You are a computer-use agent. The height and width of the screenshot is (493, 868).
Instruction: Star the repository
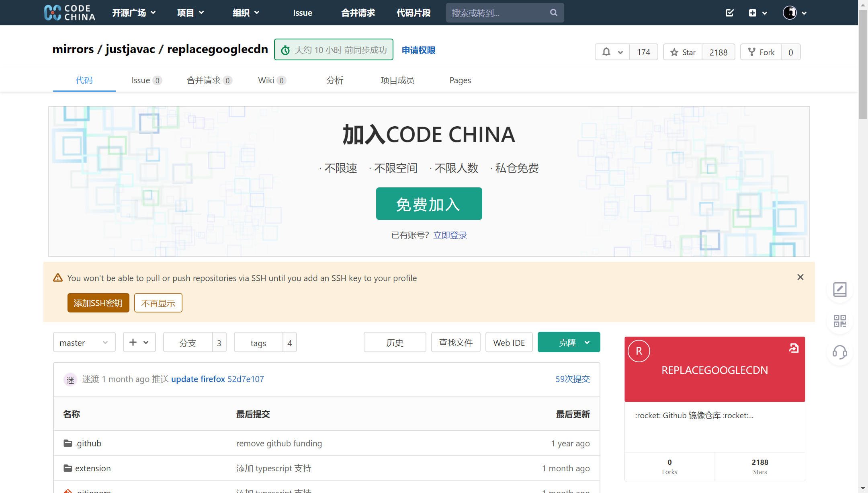tap(683, 52)
